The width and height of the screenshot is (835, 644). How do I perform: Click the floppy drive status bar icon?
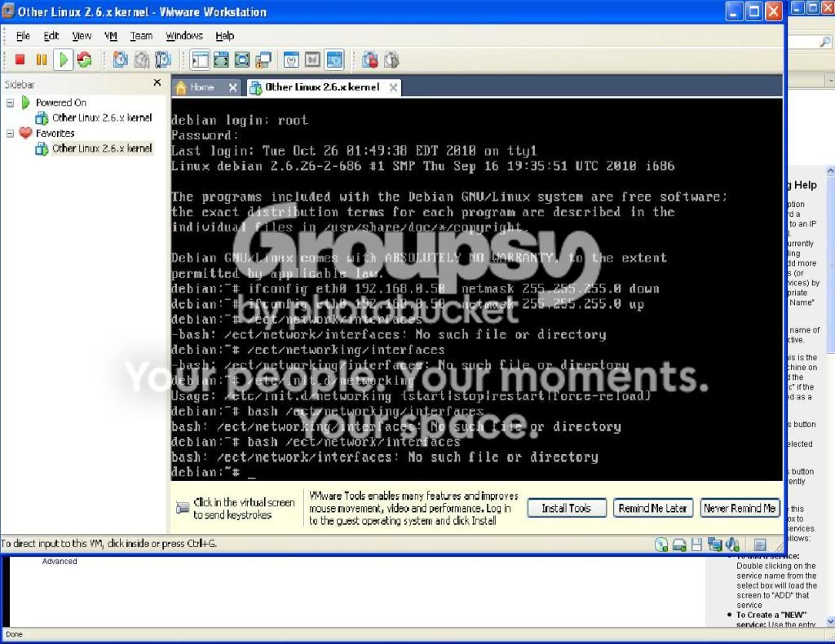(696, 545)
